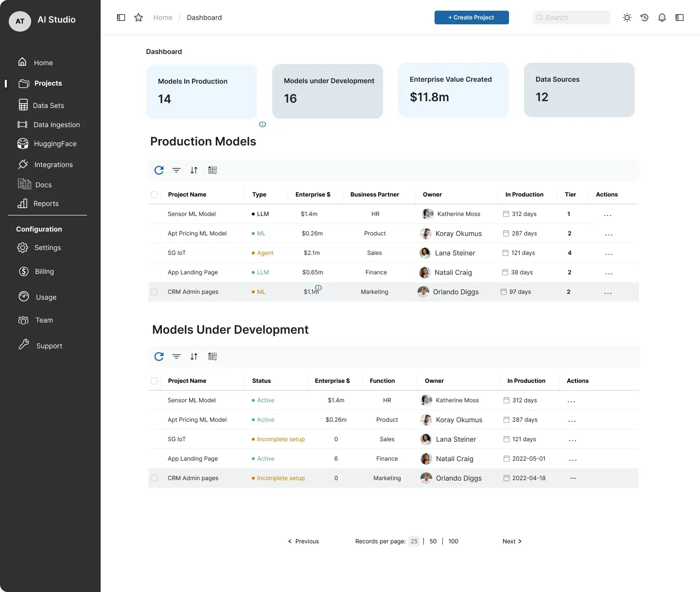Viewport: 700px width, 592px height.
Task: Select all rows in Production Models table
Action: pos(154,195)
